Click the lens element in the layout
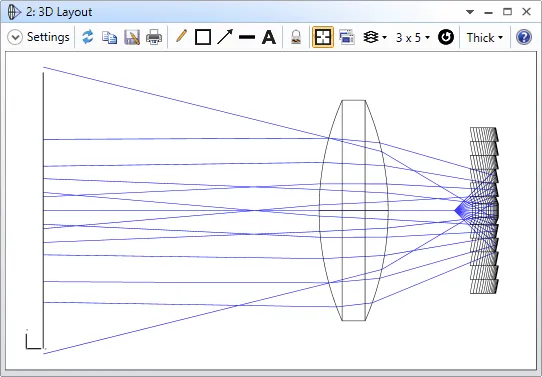 tap(353, 210)
